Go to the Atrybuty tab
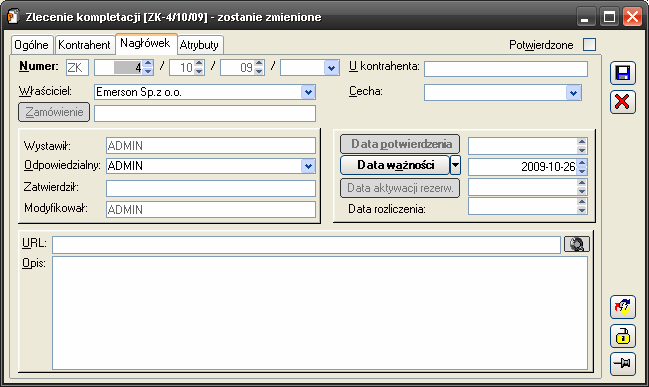649x387 pixels. tap(199, 45)
